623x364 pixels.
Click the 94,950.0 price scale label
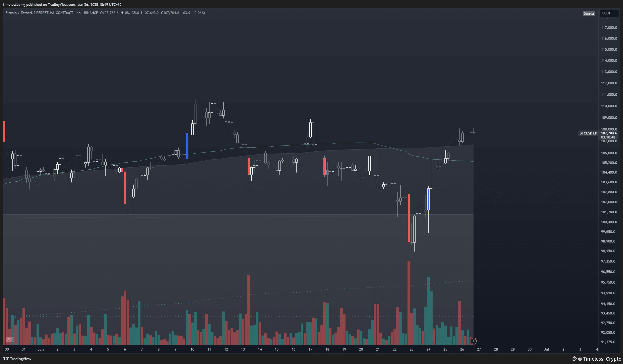click(x=608, y=293)
